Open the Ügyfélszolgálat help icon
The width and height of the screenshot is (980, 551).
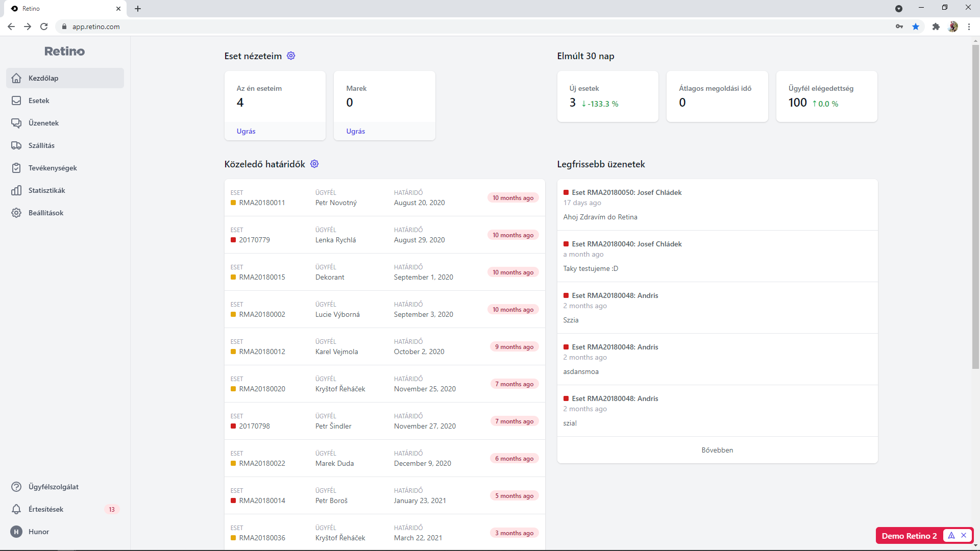point(16,487)
